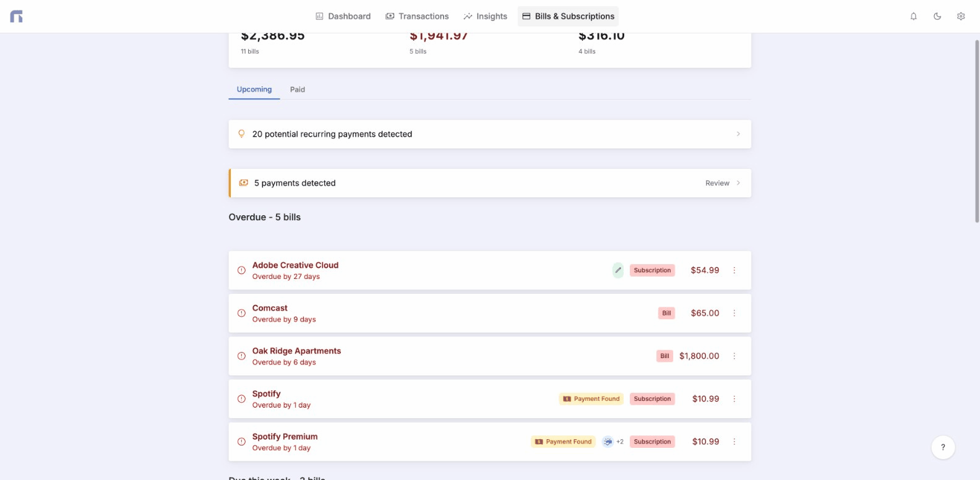Click the $54.99 amount
The height and width of the screenshot is (480, 980).
pyautogui.click(x=705, y=270)
